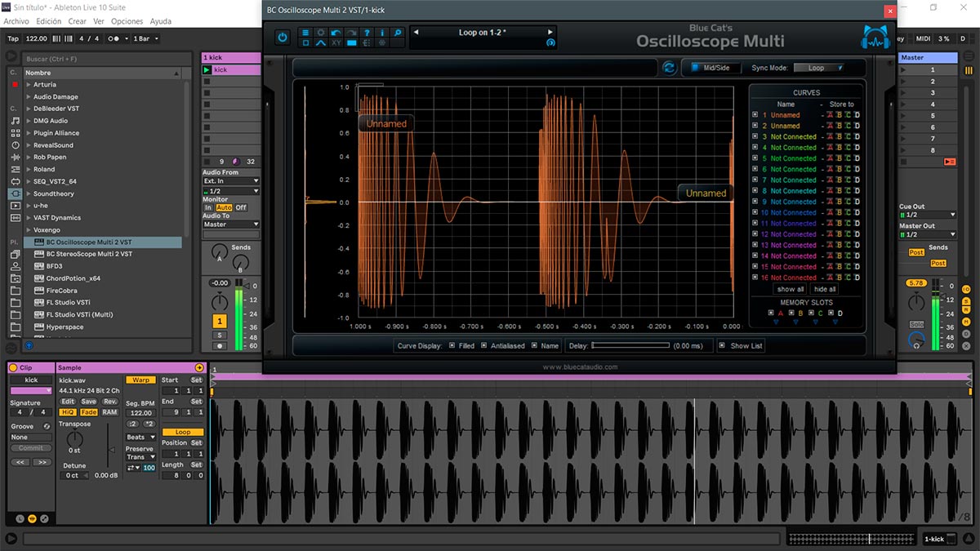Store curve 1 Unnamed to slot A
Image resolution: width=980 pixels, height=551 pixels.
click(829, 115)
